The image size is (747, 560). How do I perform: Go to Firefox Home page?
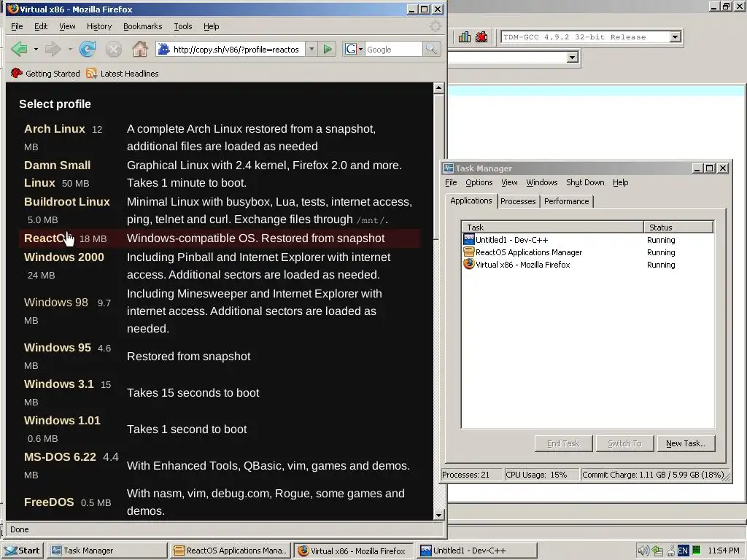click(139, 49)
